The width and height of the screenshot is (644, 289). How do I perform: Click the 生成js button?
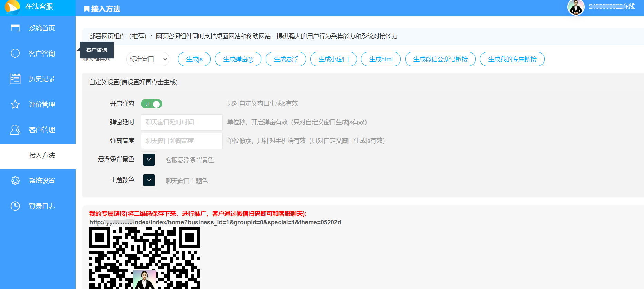click(x=194, y=59)
